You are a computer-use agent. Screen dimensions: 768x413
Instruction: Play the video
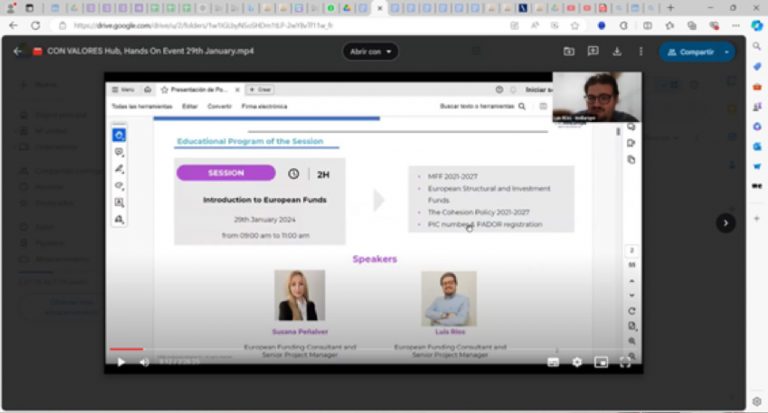coord(121,362)
